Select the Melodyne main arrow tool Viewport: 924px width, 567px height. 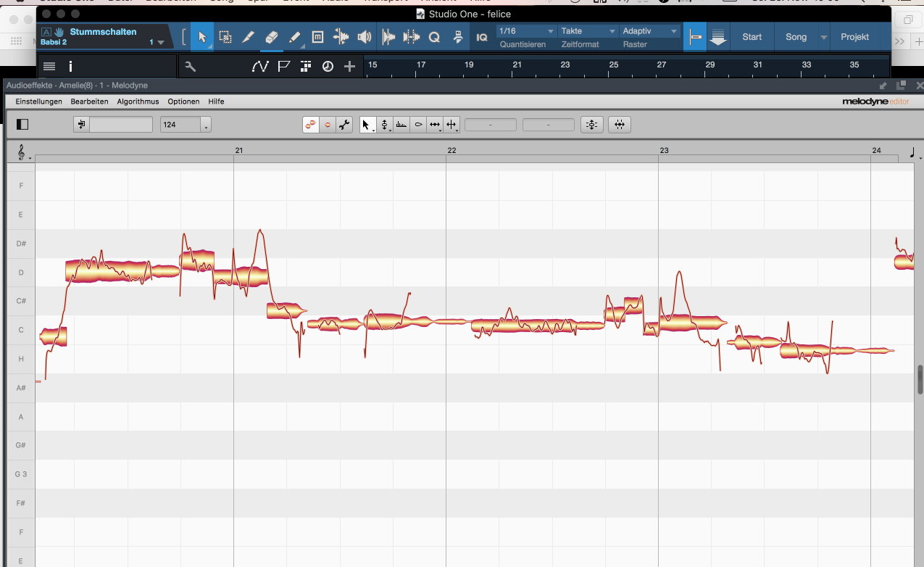pyautogui.click(x=367, y=125)
